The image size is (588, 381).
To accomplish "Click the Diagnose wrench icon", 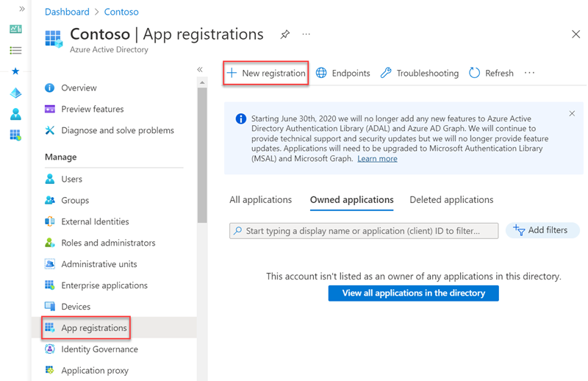I will [49, 130].
